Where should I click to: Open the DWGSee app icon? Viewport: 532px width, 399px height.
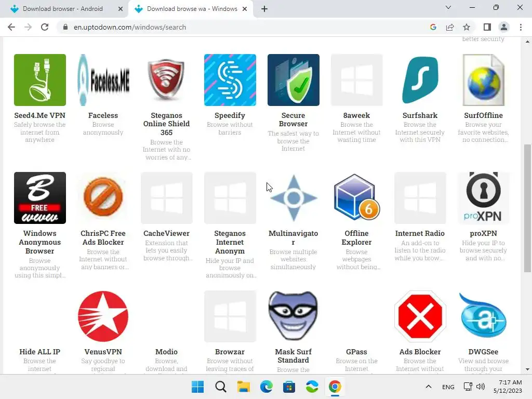pos(483,315)
